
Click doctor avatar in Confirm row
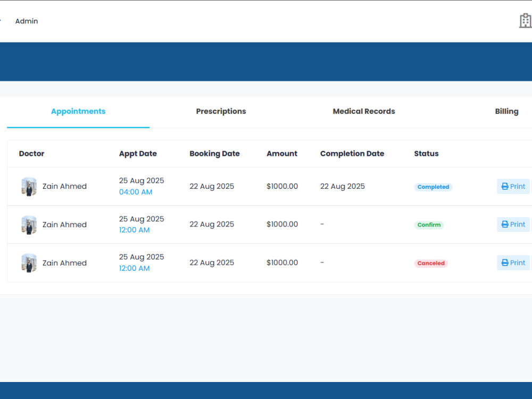(x=29, y=225)
